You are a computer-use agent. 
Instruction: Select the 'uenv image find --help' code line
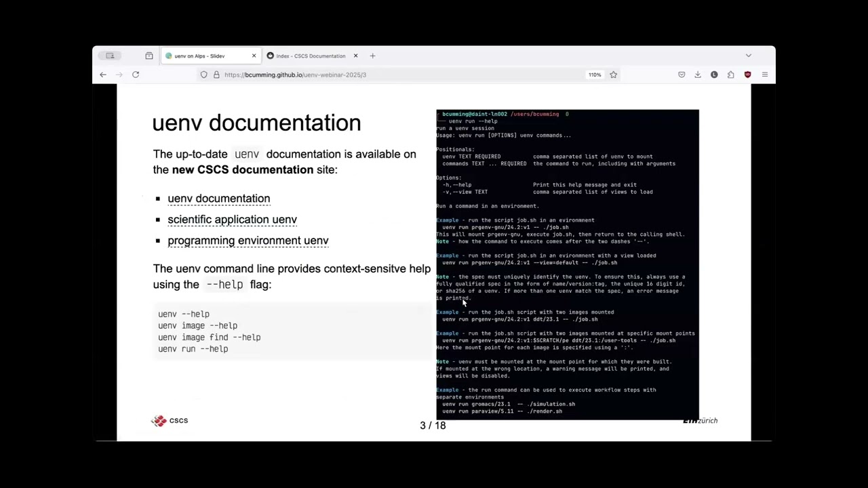[209, 337]
